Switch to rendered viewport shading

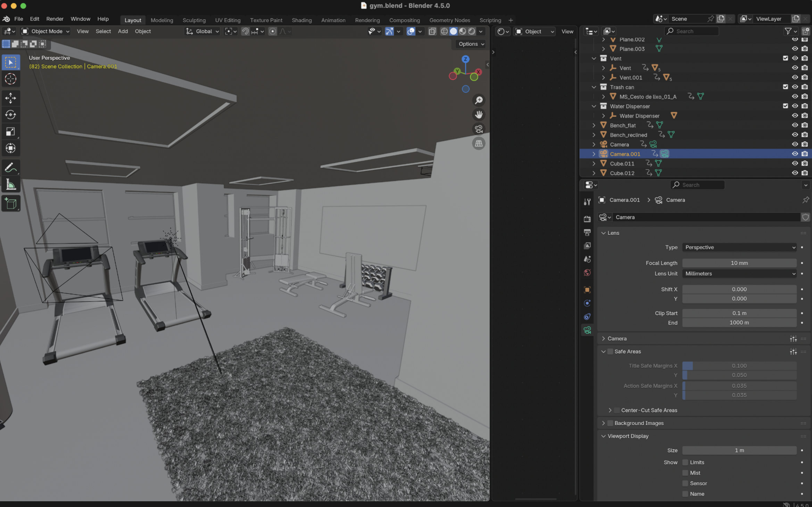pos(472,32)
